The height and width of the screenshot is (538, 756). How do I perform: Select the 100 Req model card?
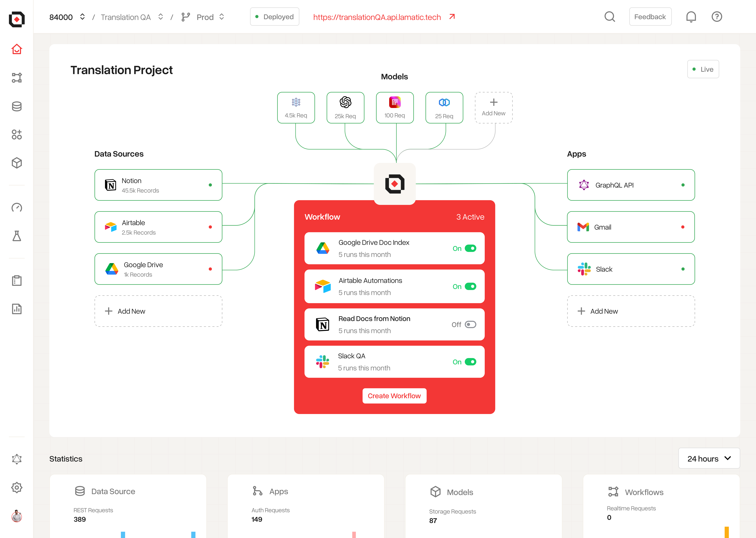[395, 108]
